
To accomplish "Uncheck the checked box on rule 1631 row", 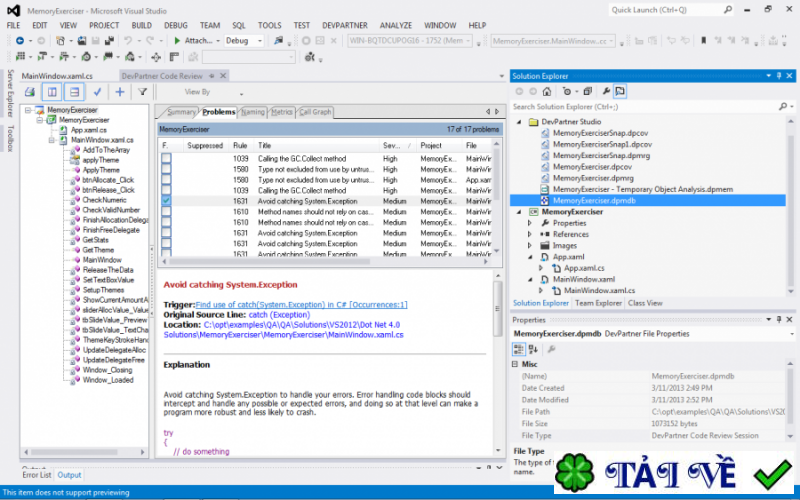I will pos(166,201).
